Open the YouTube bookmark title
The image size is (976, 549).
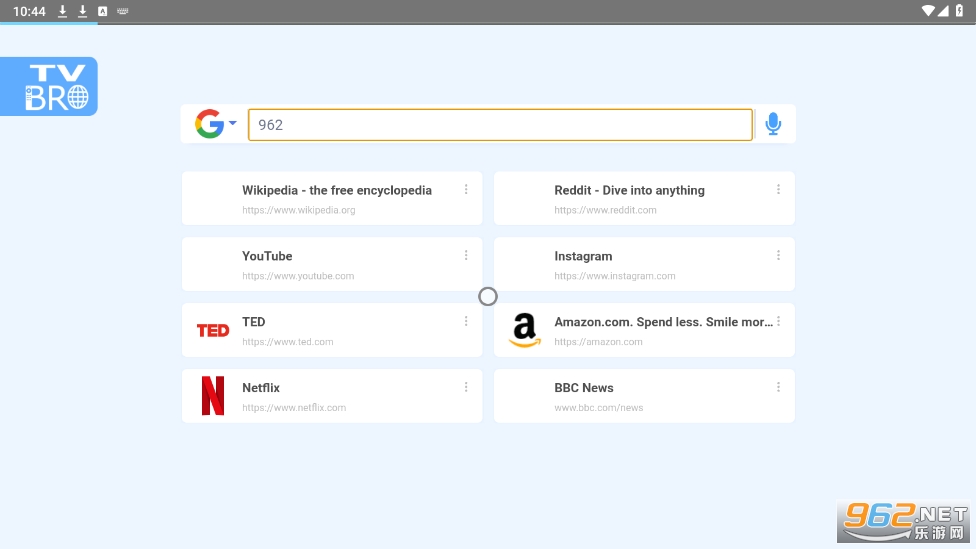267,256
